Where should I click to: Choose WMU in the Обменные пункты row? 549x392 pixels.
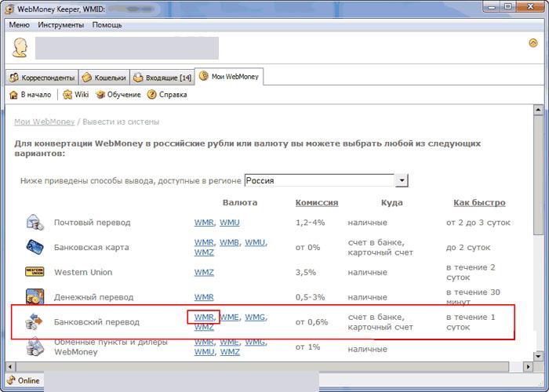point(204,352)
